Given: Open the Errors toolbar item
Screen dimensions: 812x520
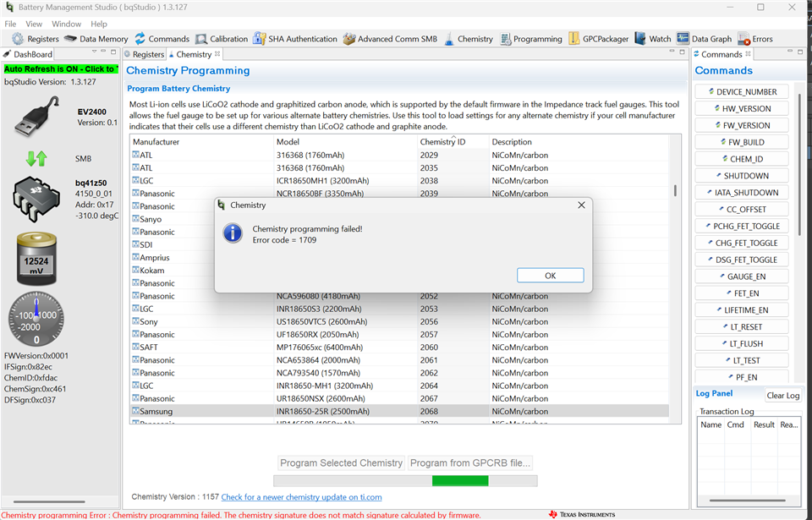Looking at the screenshot, I should pyautogui.click(x=755, y=39).
